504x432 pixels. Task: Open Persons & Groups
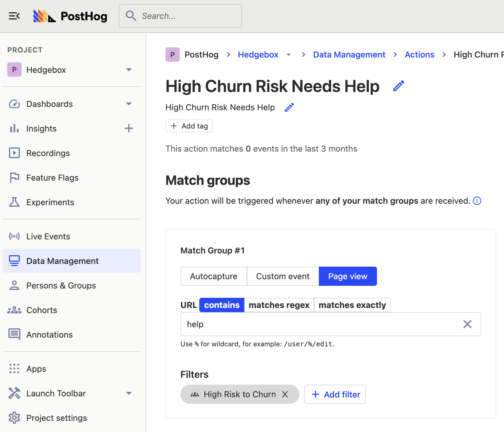coord(61,285)
